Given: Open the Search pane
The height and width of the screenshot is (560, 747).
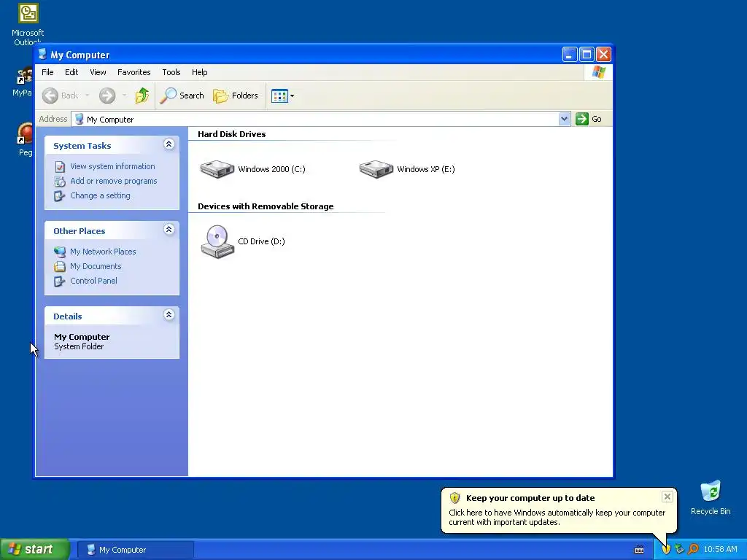Looking at the screenshot, I should pos(182,96).
